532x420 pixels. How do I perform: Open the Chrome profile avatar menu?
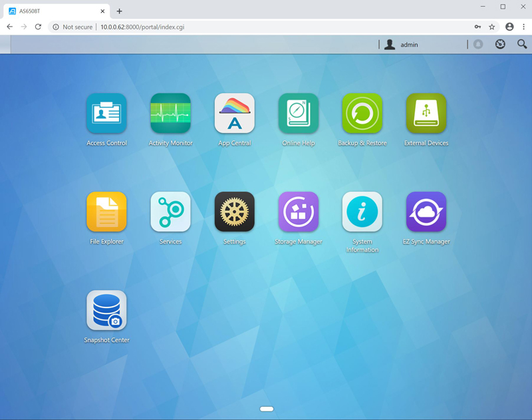pyautogui.click(x=509, y=27)
